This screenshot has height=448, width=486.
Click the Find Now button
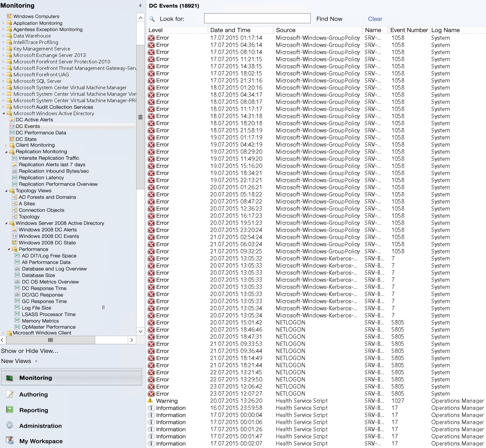(x=329, y=18)
